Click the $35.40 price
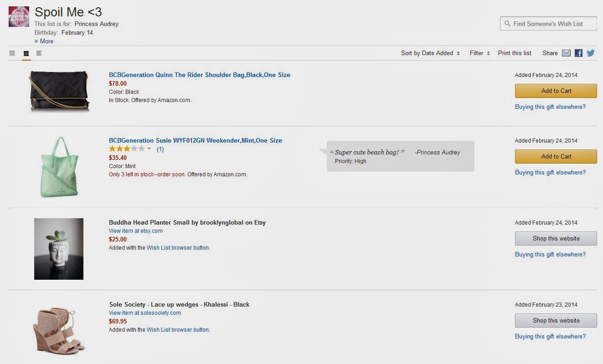 coord(118,158)
